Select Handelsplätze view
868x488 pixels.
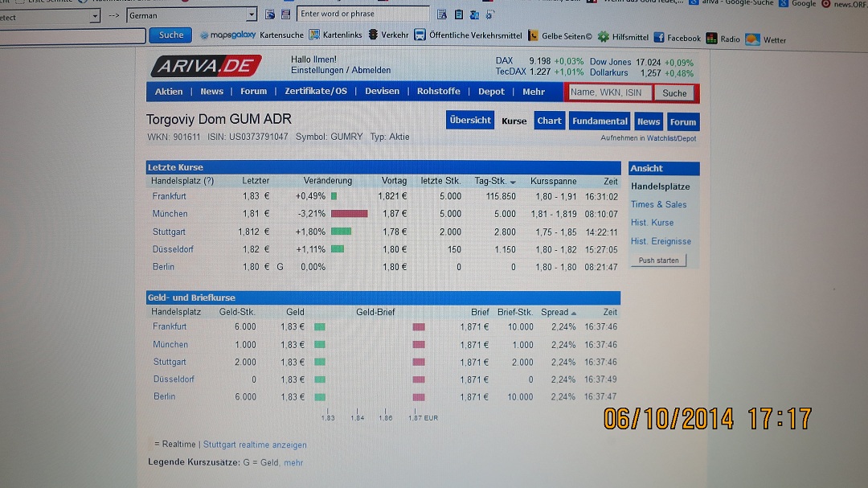point(661,187)
